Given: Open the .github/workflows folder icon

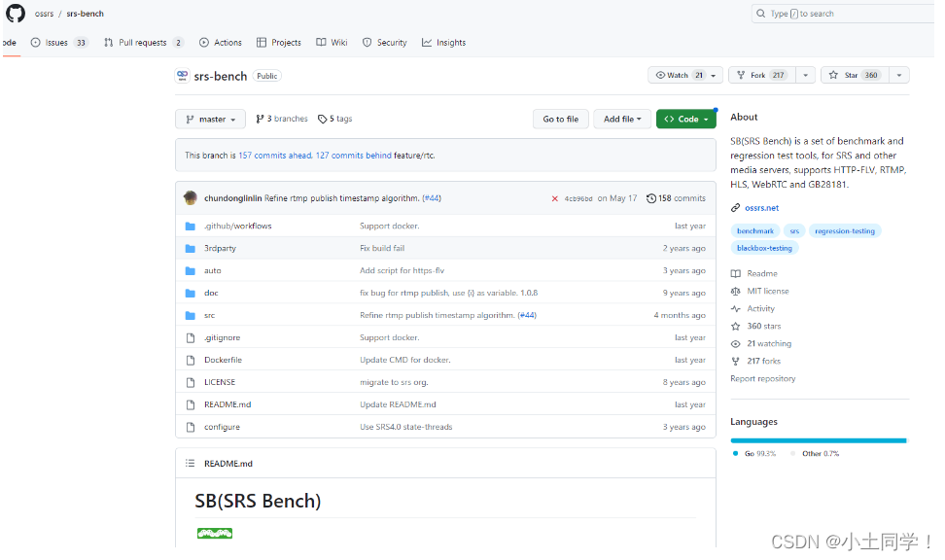Looking at the screenshot, I should point(191,227).
